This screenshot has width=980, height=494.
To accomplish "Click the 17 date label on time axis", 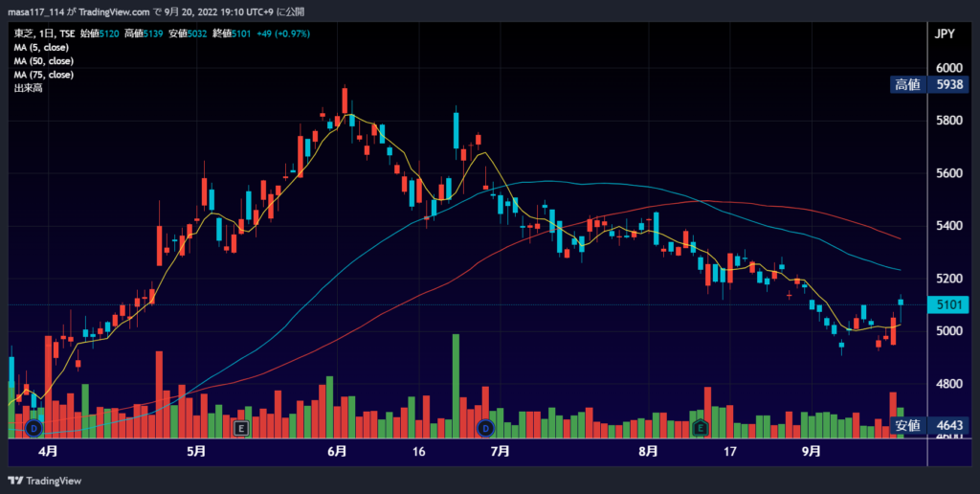I will click(729, 451).
